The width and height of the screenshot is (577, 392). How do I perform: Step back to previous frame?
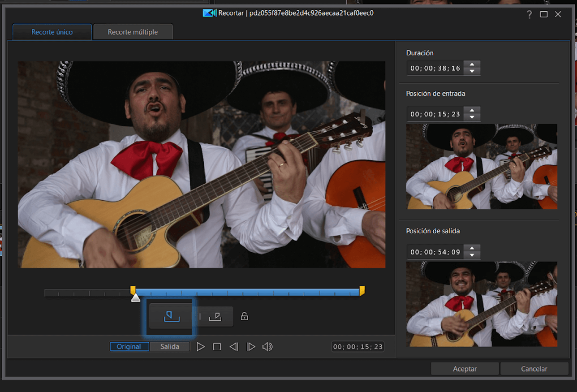tap(234, 347)
